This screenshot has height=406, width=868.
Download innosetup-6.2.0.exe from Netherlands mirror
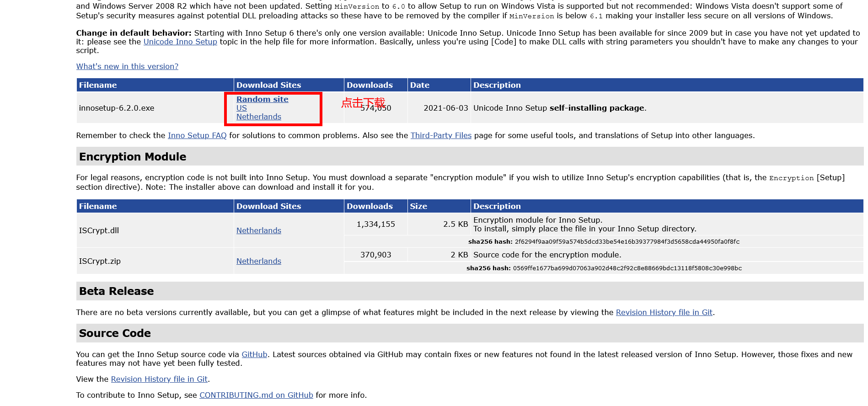tap(258, 117)
